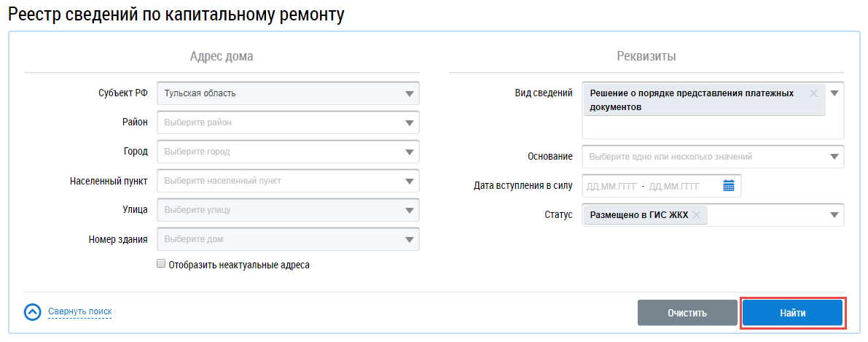Click the end date field in 'Дата вступления в силу'
This screenshot has height=342, width=868.
pyautogui.click(x=674, y=186)
